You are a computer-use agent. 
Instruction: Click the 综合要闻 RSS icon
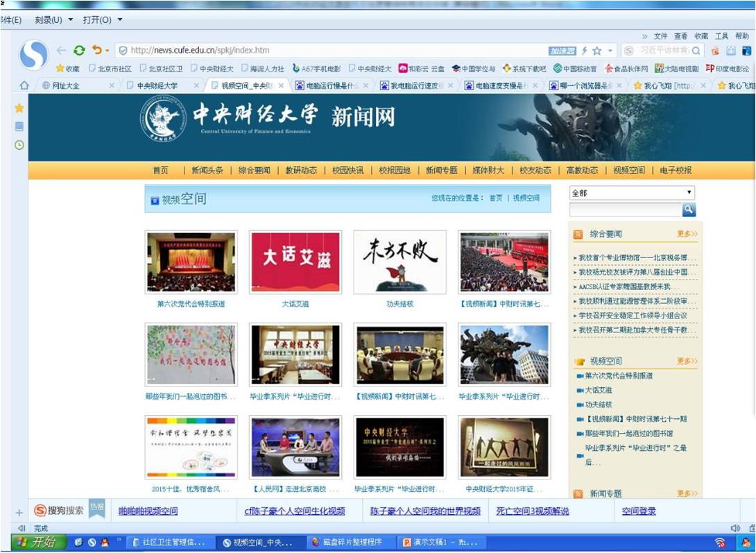[x=578, y=235]
